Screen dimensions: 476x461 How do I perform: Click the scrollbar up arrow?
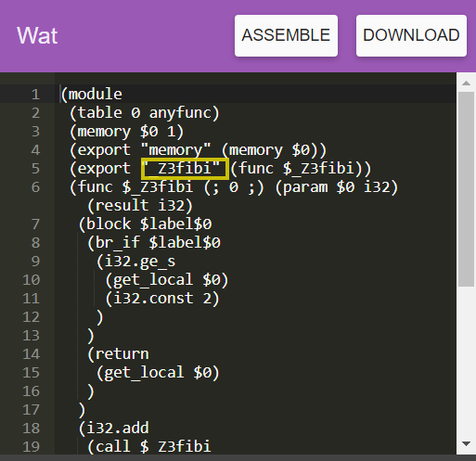tap(466, 83)
